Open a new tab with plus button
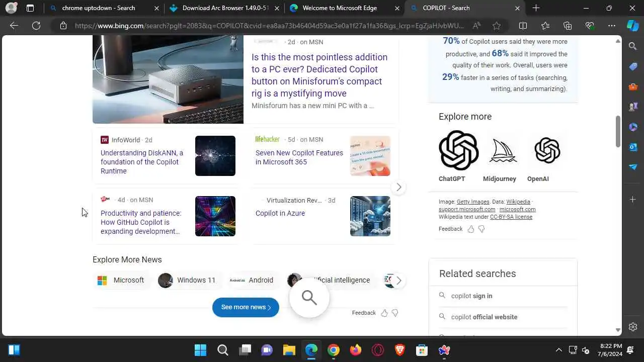This screenshot has width=644, height=362. click(536, 8)
